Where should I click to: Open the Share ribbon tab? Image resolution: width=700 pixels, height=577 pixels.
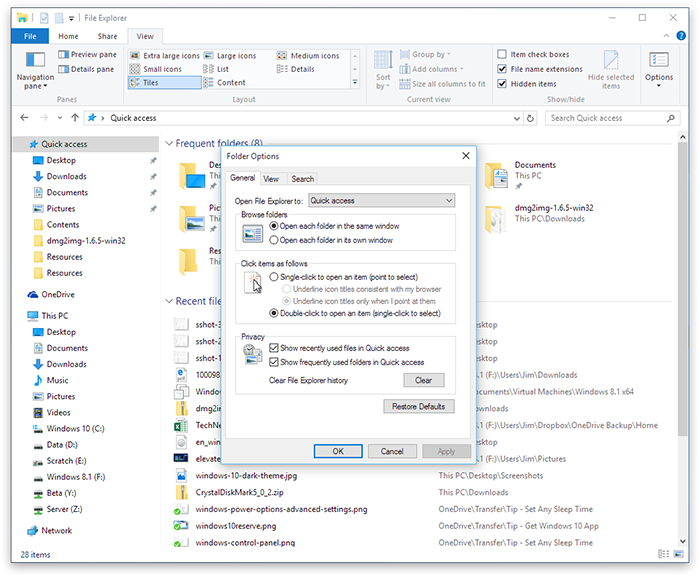click(x=106, y=36)
